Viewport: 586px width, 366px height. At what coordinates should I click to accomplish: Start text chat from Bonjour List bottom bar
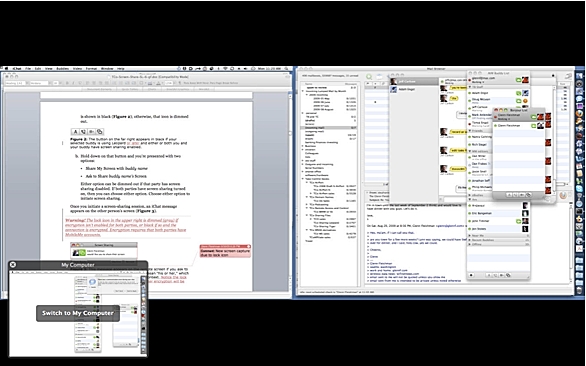(x=509, y=195)
